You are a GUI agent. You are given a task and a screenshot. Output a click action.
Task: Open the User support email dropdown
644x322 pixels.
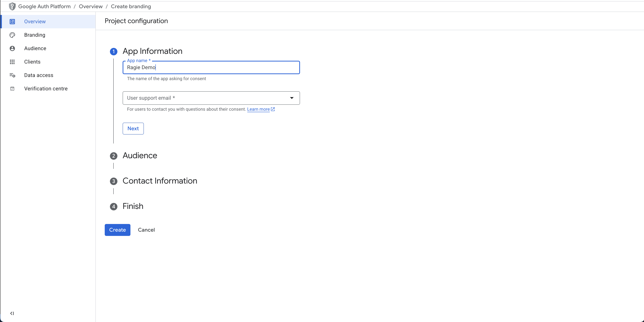(211, 98)
